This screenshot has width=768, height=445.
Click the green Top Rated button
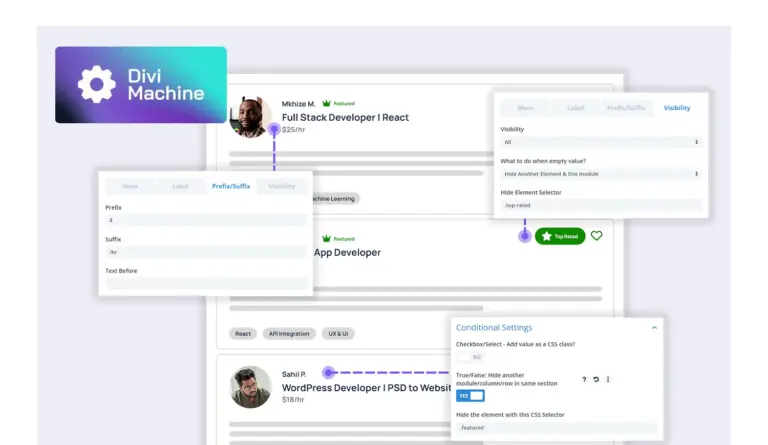pyautogui.click(x=560, y=236)
